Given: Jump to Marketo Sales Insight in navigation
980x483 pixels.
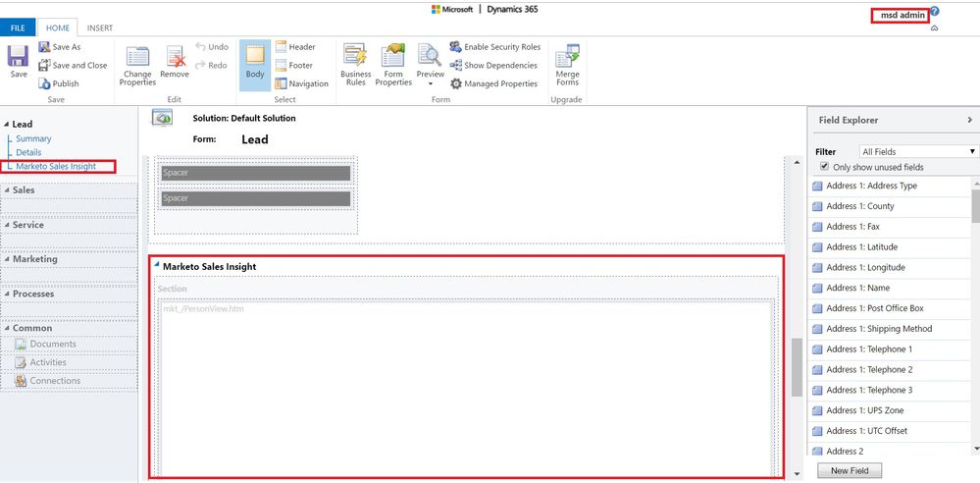Looking at the screenshot, I should 56,167.
